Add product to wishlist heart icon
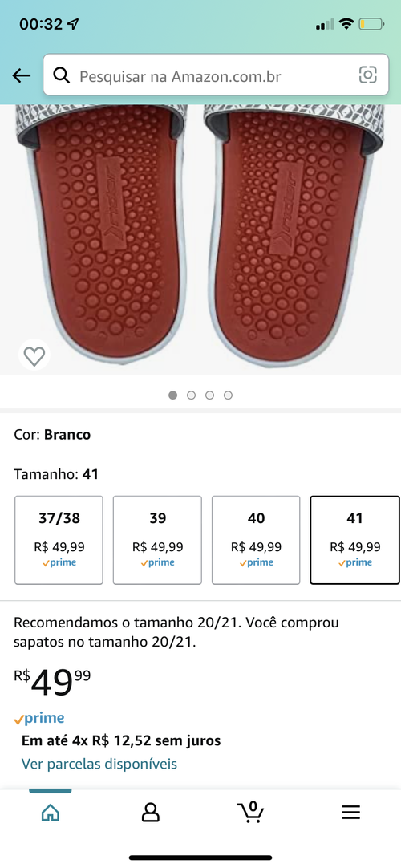The width and height of the screenshot is (401, 868). [34, 355]
